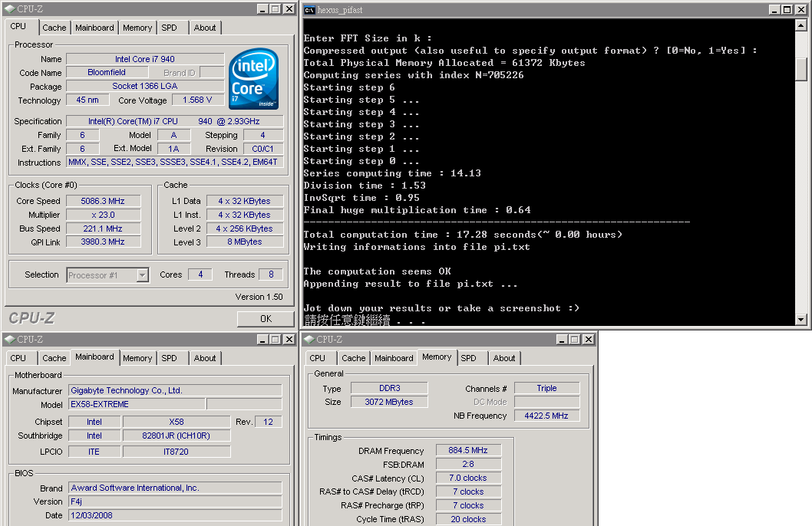Click the console vertical scrollbar thumb
Screen dimensions: 812x526
800,69
